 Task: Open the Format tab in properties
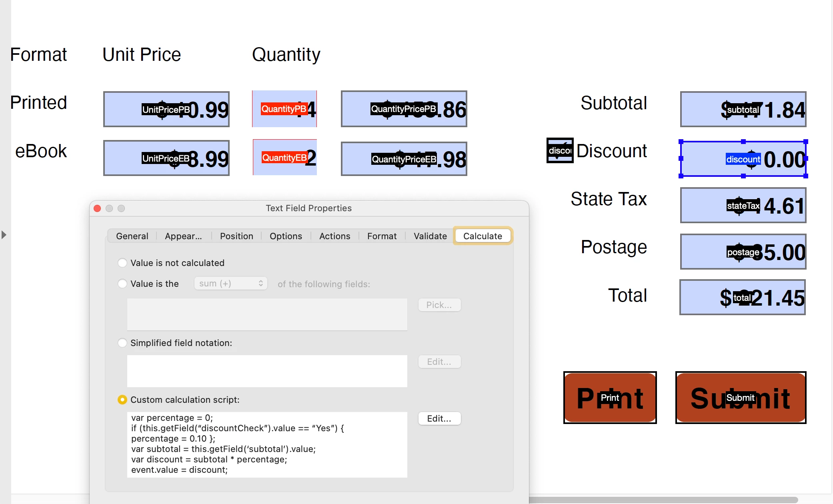click(382, 236)
